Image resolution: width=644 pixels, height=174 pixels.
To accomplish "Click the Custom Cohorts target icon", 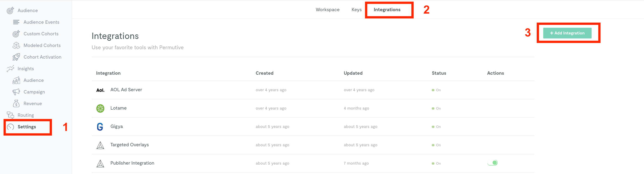I will (16, 34).
